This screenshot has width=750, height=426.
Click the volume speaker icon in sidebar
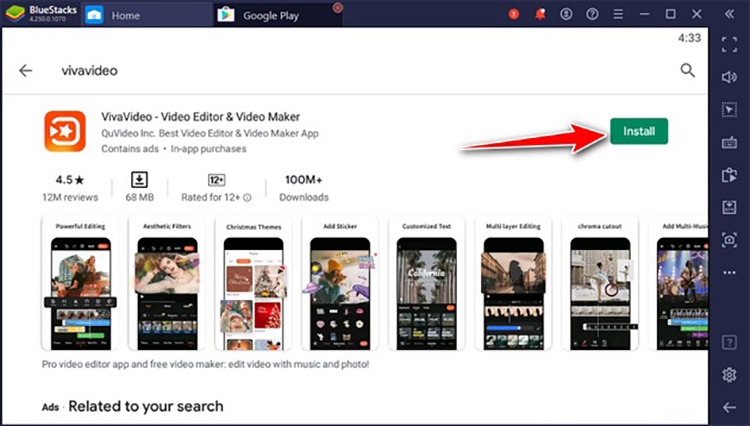coord(729,77)
